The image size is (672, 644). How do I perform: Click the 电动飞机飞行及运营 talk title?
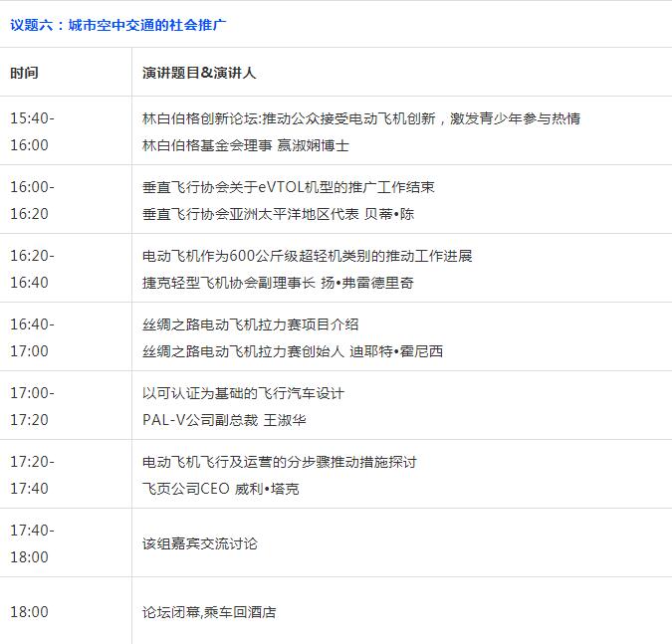pyautogui.click(x=279, y=462)
